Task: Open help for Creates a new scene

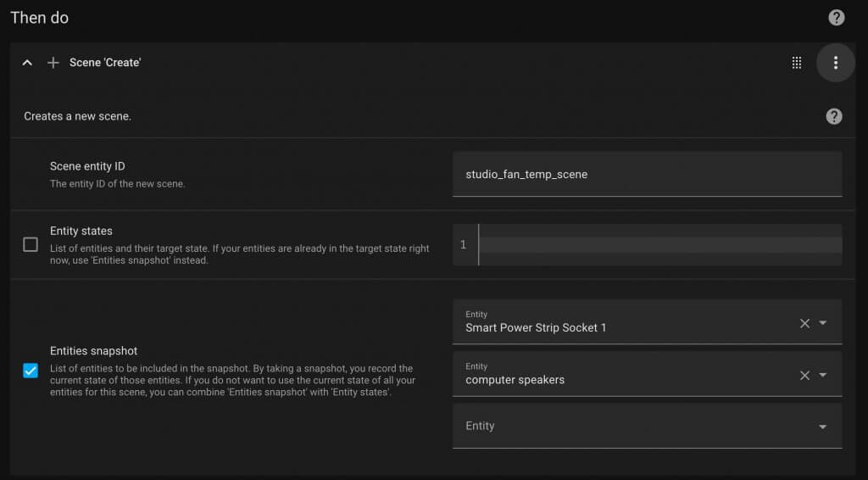Action: pos(834,116)
